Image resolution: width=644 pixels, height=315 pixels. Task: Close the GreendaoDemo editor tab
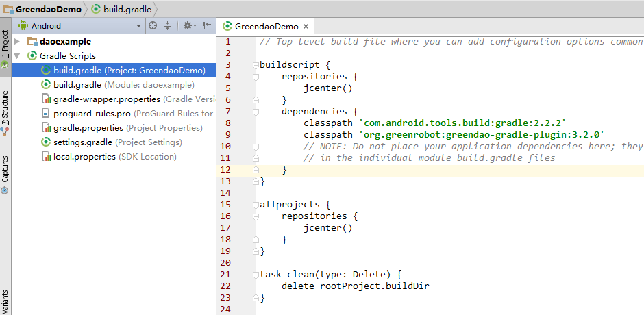point(306,27)
